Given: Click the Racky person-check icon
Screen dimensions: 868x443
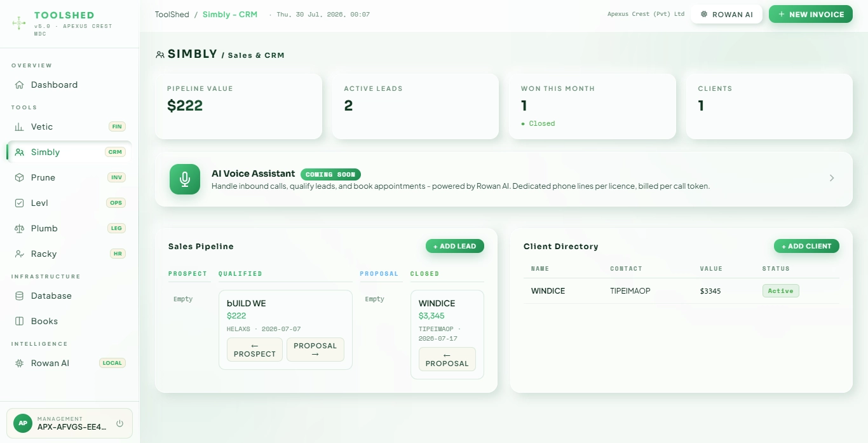Looking at the screenshot, I should [x=19, y=254].
